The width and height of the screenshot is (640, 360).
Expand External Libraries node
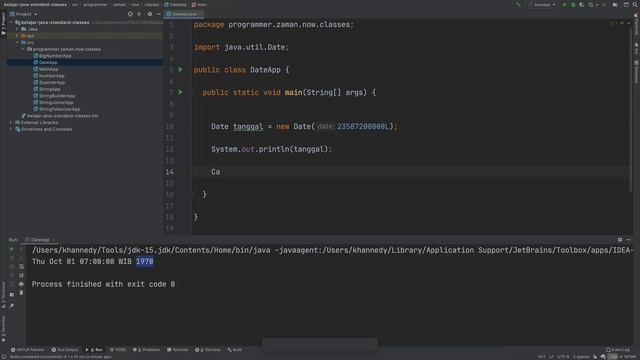11,122
